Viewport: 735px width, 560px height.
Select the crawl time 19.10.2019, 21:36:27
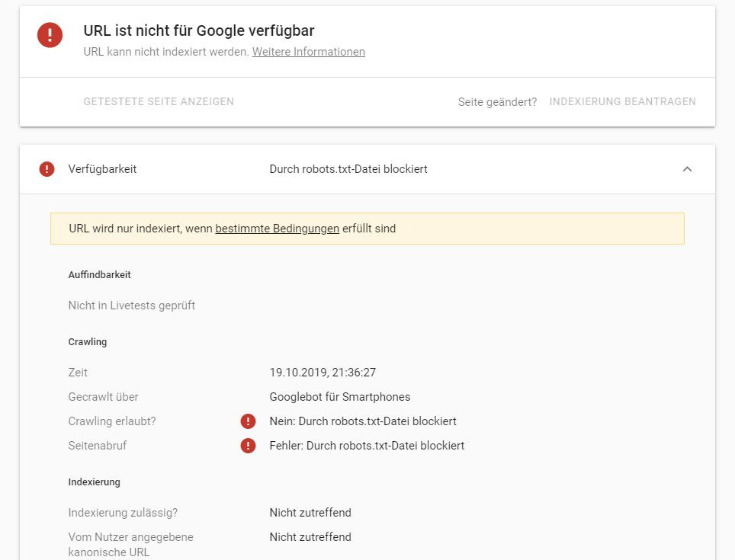pyautogui.click(x=323, y=373)
